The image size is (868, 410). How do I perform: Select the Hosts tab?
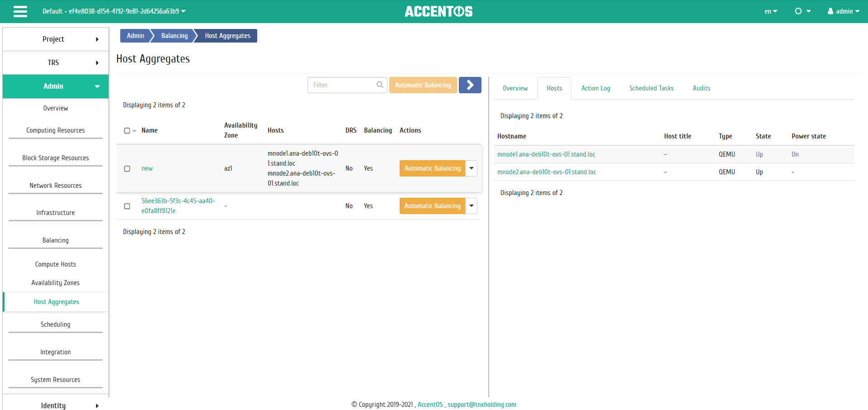554,88
